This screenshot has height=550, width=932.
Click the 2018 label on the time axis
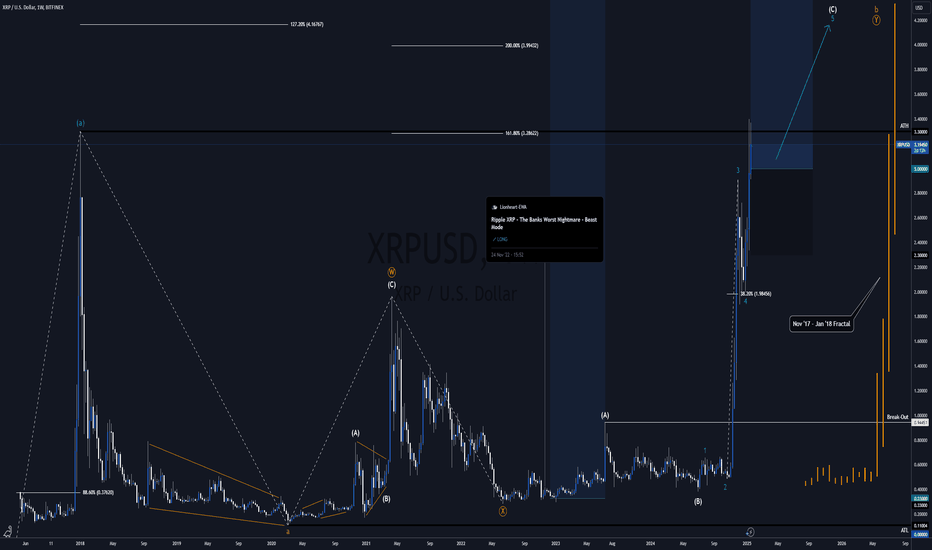click(80, 543)
